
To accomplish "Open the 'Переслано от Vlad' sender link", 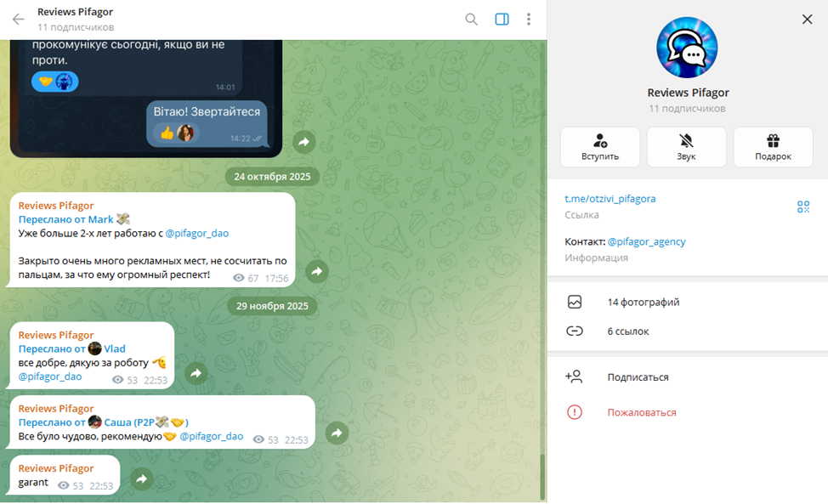I will point(71,348).
